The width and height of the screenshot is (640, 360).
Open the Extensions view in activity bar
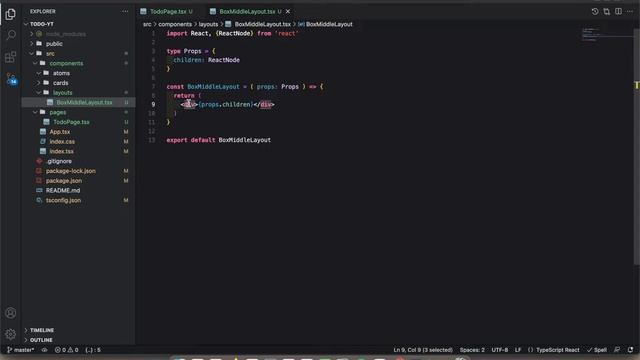[11, 57]
